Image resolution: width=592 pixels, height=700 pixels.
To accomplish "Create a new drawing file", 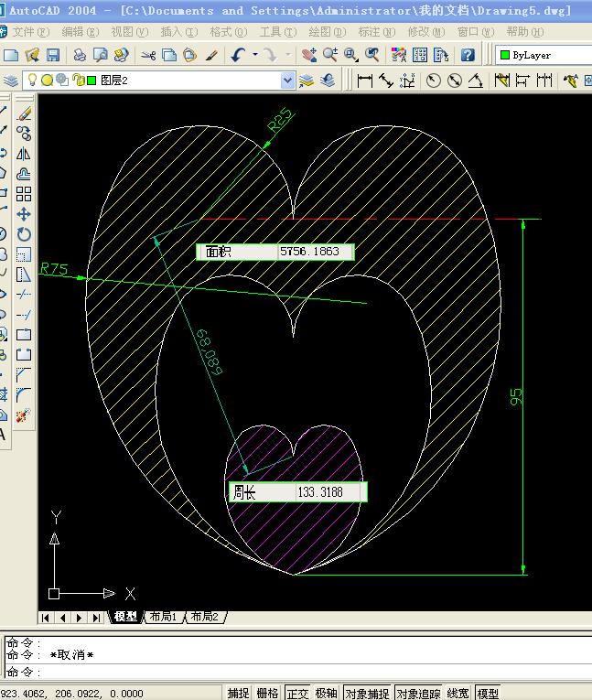I will (11, 55).
